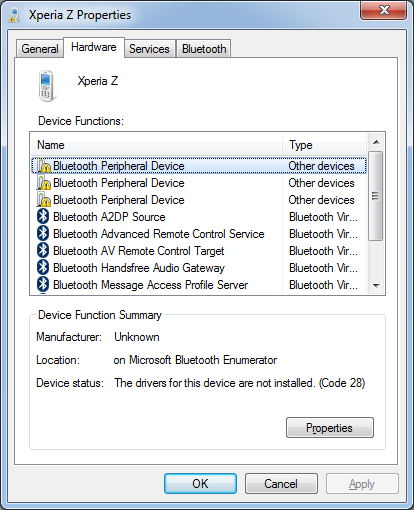This screenshot has width=414, height=510.
Task: Click the Bluetooth icon beside Advanced Remote Control Service
Action: [x=43, y=234]
